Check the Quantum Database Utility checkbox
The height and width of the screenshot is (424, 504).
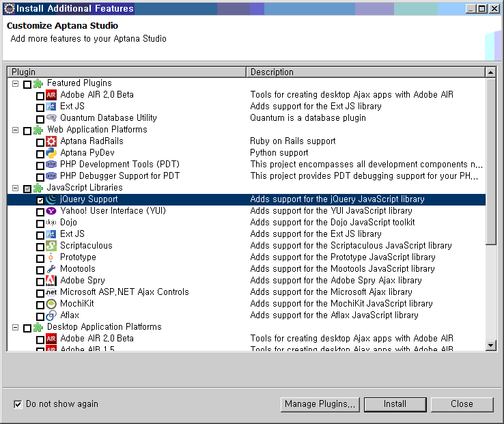point(40,119)
